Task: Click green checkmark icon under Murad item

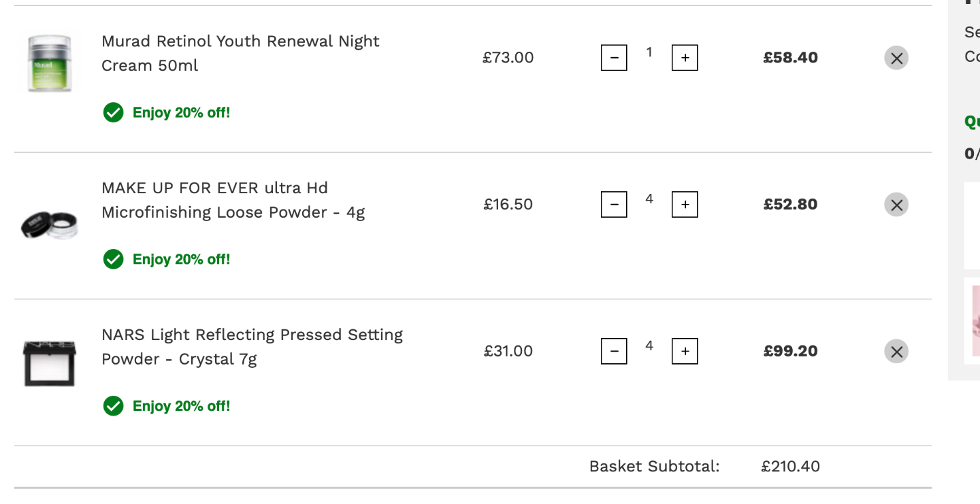Action: pos(113,112)
